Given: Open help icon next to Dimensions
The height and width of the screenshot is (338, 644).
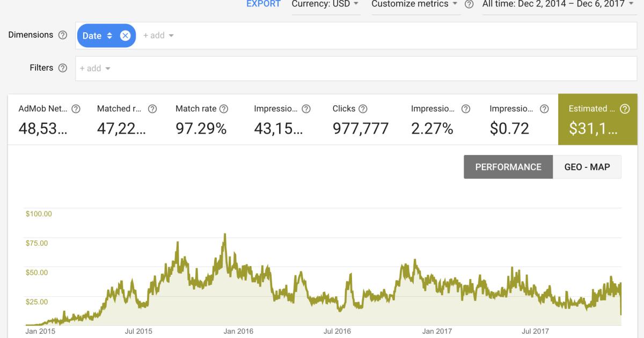Looking at the screenshot, I should coord(63,35).
